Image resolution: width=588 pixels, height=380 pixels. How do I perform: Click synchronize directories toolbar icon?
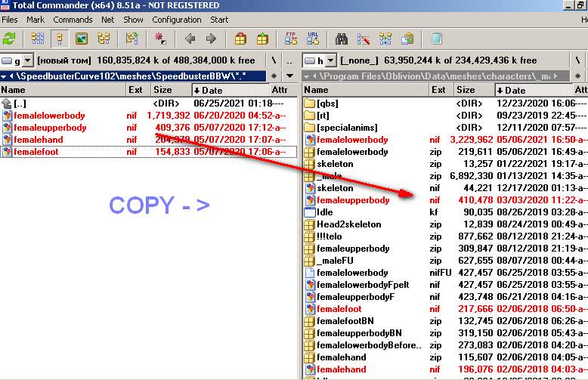385,39
